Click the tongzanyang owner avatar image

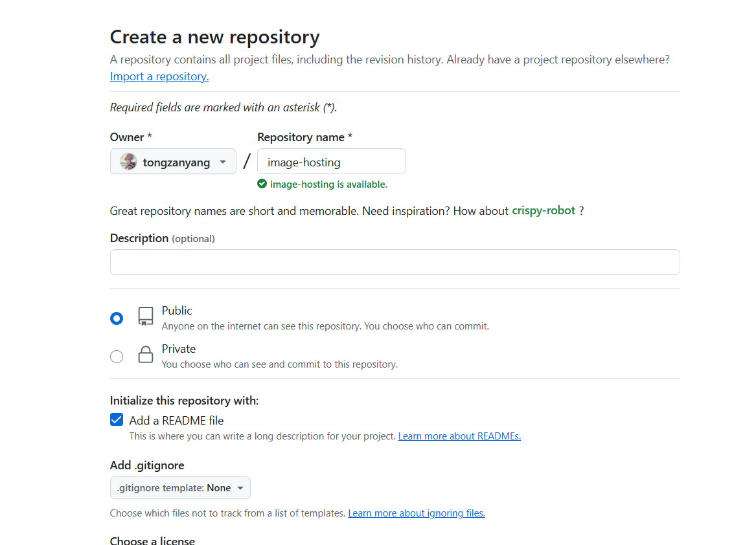pos(128,162)
